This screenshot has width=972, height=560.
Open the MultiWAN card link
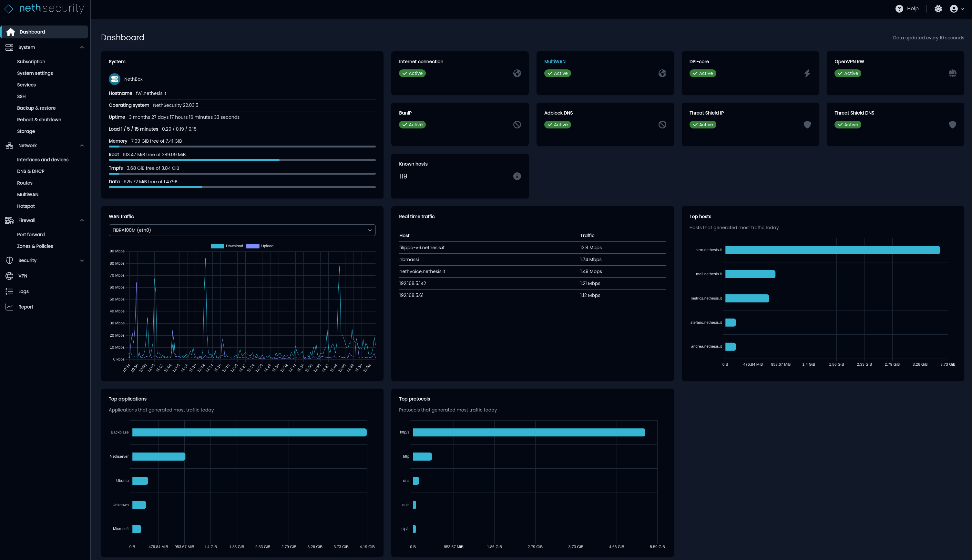point(555,62)
